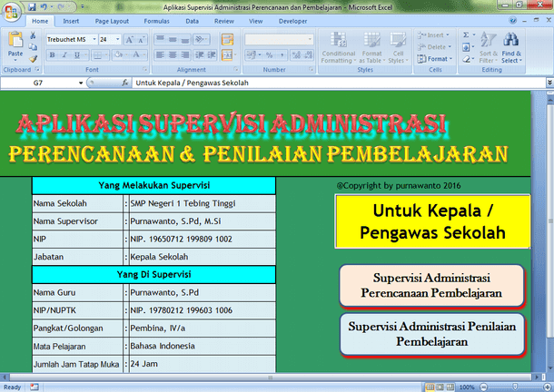Click Supervisi Administrasi Perencanaan Pembelajaran button
The height and width of the screenshot is (392, 554).
[x=431, y=285]
